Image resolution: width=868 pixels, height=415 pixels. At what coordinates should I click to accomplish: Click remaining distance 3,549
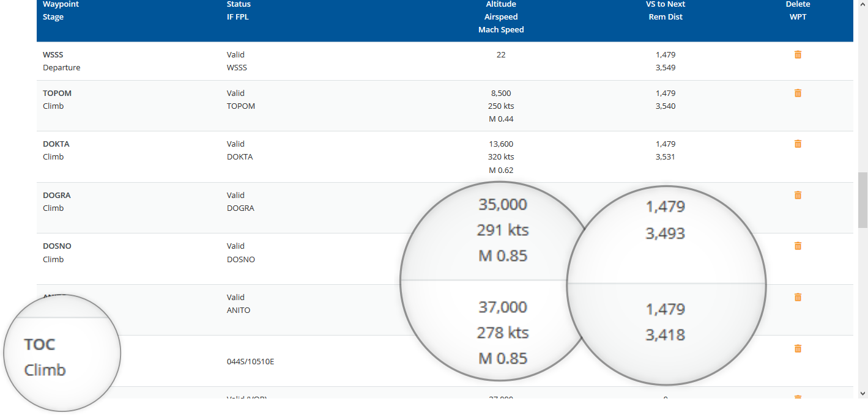[x=666, y=68]
